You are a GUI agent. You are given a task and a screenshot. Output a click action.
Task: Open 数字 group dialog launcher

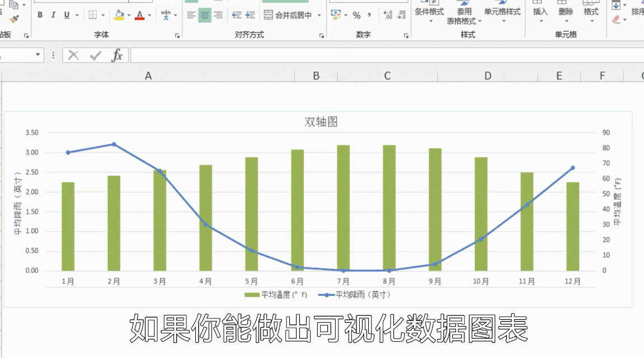406,36
